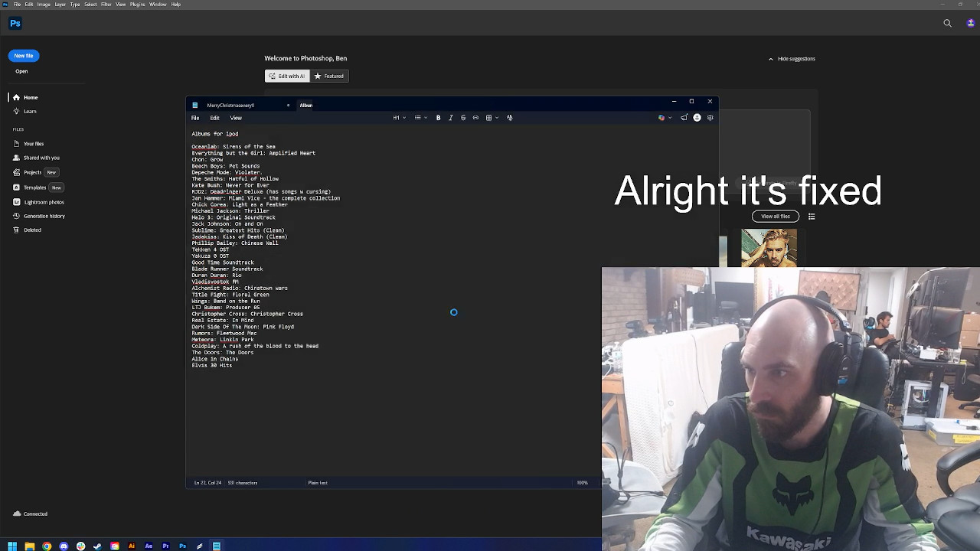Toggle italic formatting in Notepad
980x551 pixels.
pos(450,118)
